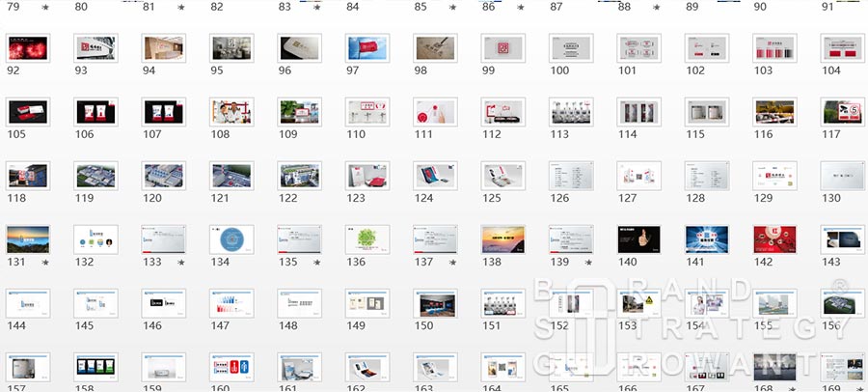
Task: Select slide 131 sunrise landscape thumbnail
Action: pyautogui.click(x=27, y=238)
